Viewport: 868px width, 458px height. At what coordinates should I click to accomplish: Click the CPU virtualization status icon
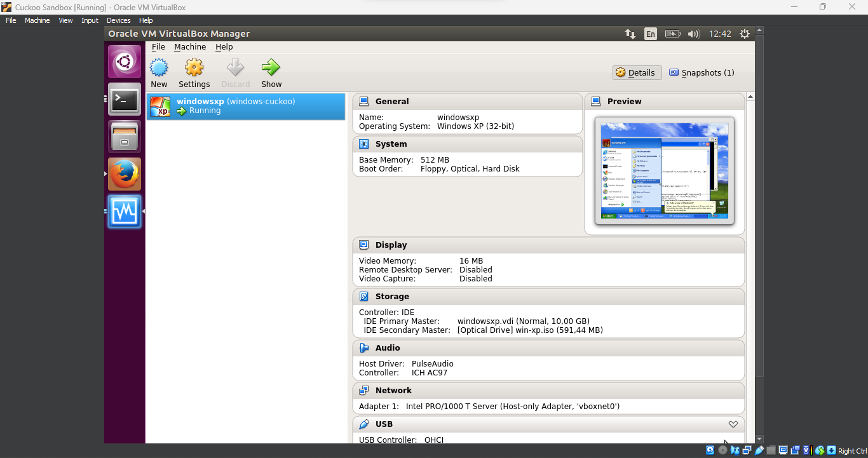(x=808, y=450)
